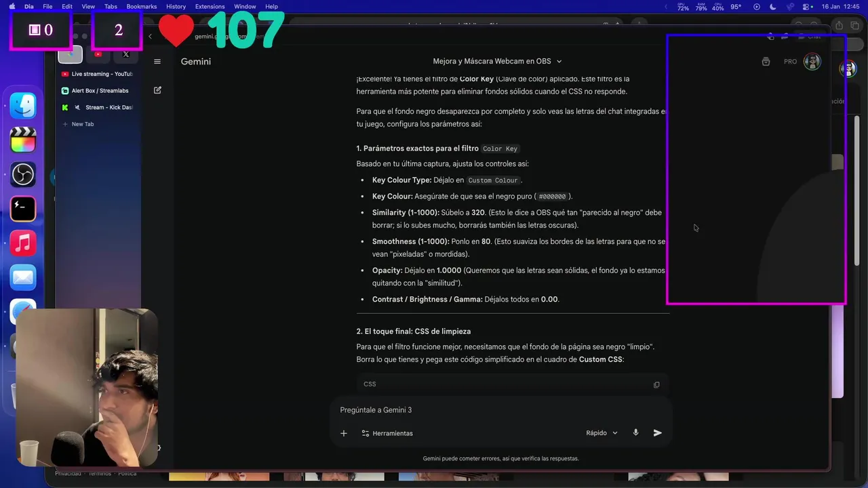Click the CSS label of code block
Screen dimensions: 868x488
click(370, 384)
